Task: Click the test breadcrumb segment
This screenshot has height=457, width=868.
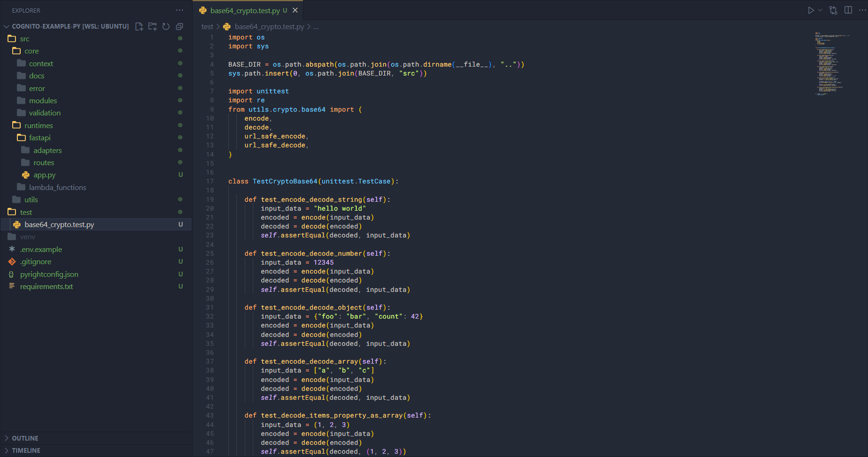Action: [x=207, y=27]
